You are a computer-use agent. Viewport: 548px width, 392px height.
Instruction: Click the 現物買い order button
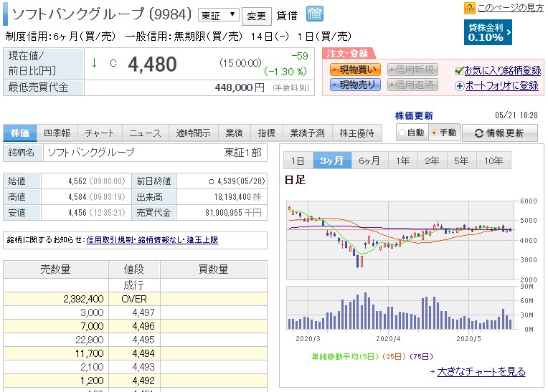355,70
